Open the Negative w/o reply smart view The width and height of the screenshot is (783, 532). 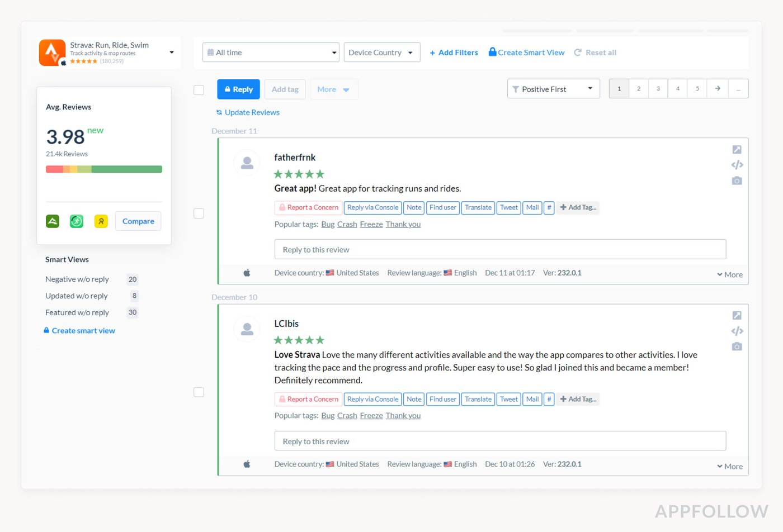click(x=77, y=279)
